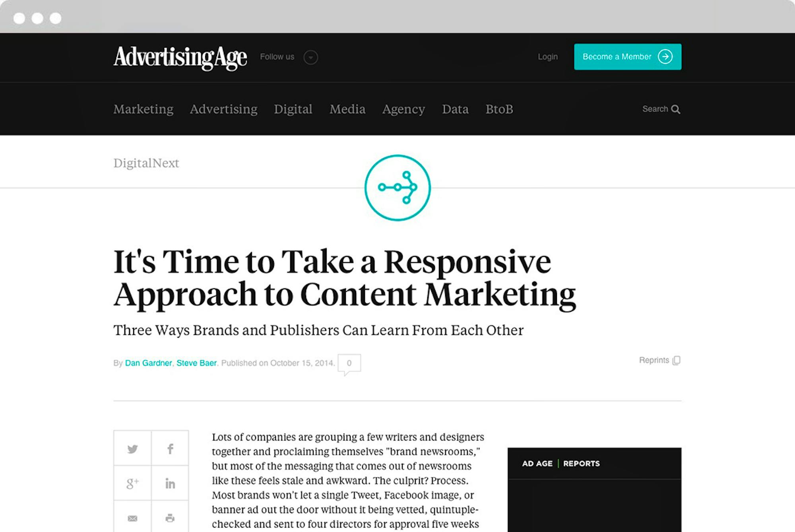Image resolution: width=795 pixels, height=532 pixels.
Task: Open author Steve Baer's link
Action: point(196,363)
